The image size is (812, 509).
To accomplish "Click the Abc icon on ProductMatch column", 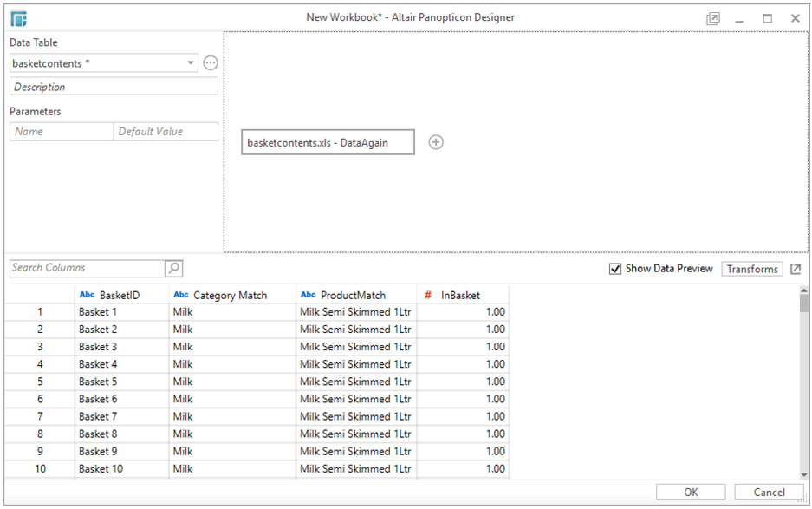I will tap(308, 295).
